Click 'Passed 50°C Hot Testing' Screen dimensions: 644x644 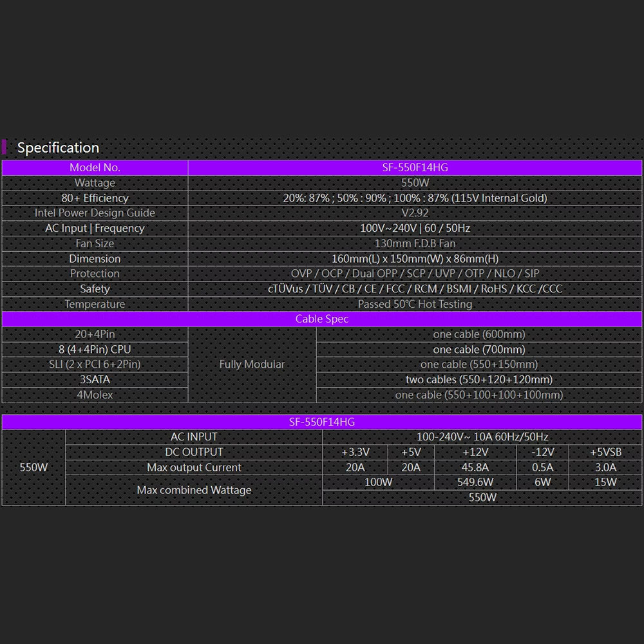(415, 304)
